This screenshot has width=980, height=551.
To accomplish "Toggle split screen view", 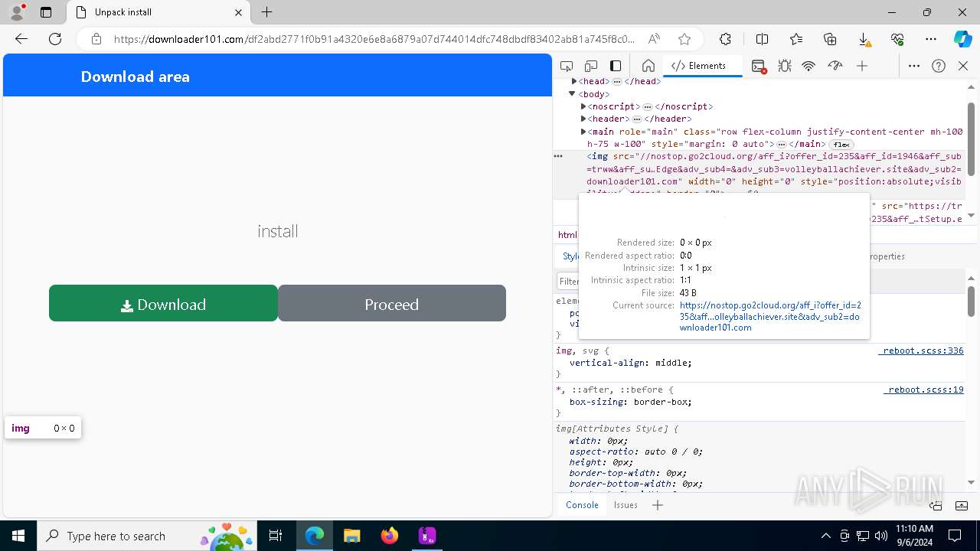I will click(x=762, y=39).
